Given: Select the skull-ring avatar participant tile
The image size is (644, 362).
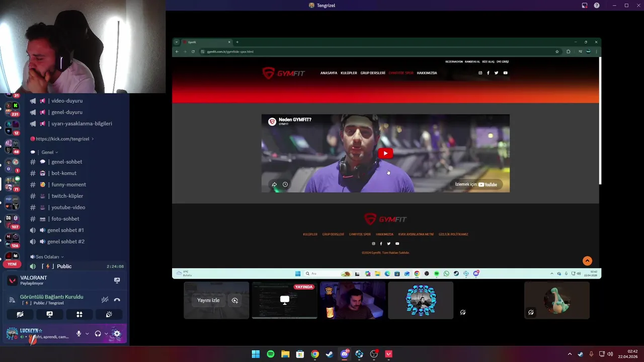Looking at the screenshot, I should pos(421,300).
